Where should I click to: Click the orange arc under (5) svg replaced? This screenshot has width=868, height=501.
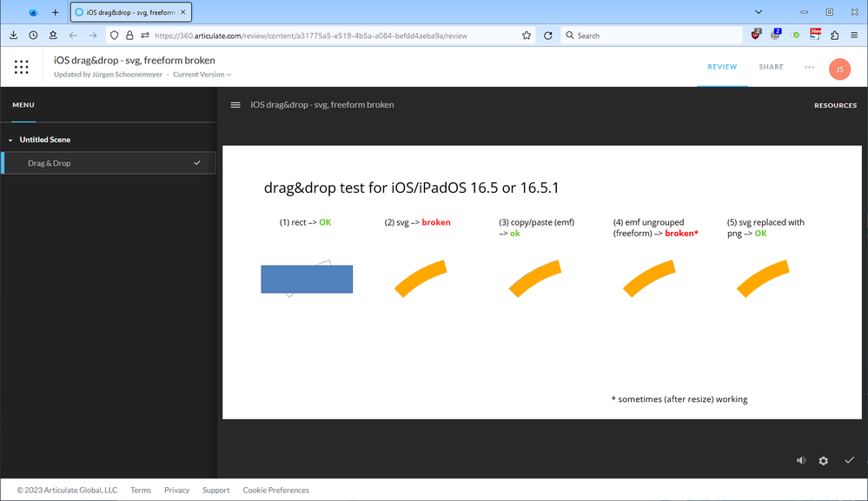[x=763, y=278]
